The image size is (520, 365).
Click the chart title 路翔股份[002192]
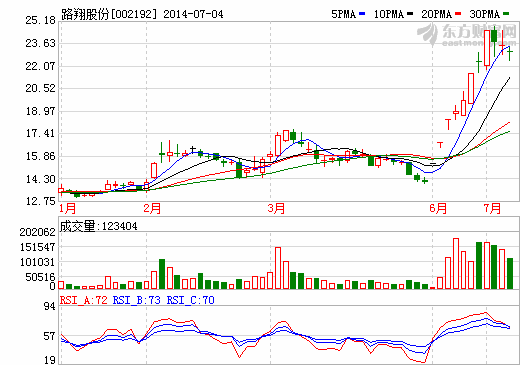[x=109, y=14]
